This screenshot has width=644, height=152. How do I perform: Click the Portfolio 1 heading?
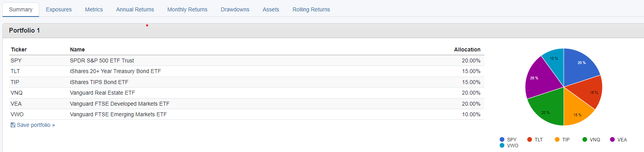(x=24, y=30)
